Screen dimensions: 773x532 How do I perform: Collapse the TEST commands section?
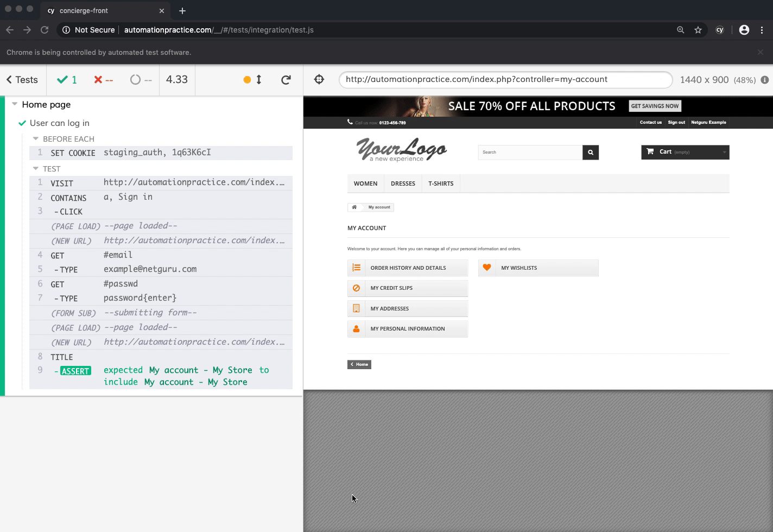[36, 169]
